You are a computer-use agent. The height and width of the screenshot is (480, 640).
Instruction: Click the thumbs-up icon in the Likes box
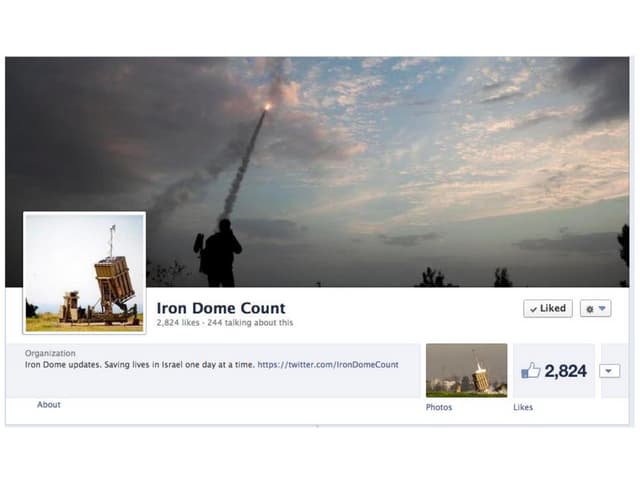click(x=530, y=371)
